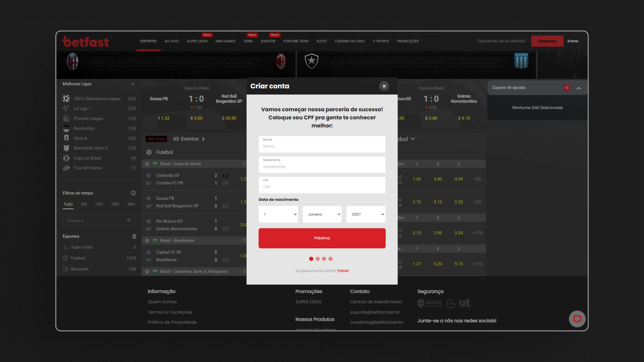Select odd 1.55 in the odds table

[417, 179]
